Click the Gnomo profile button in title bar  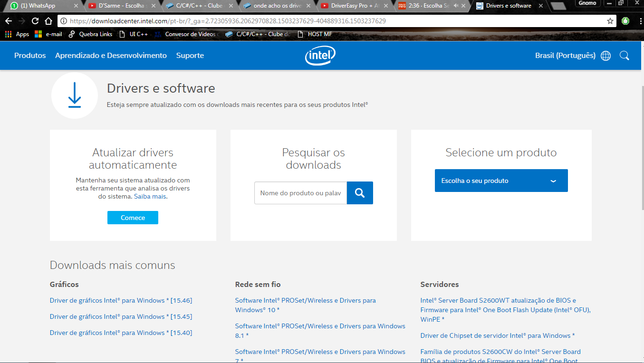587,3
